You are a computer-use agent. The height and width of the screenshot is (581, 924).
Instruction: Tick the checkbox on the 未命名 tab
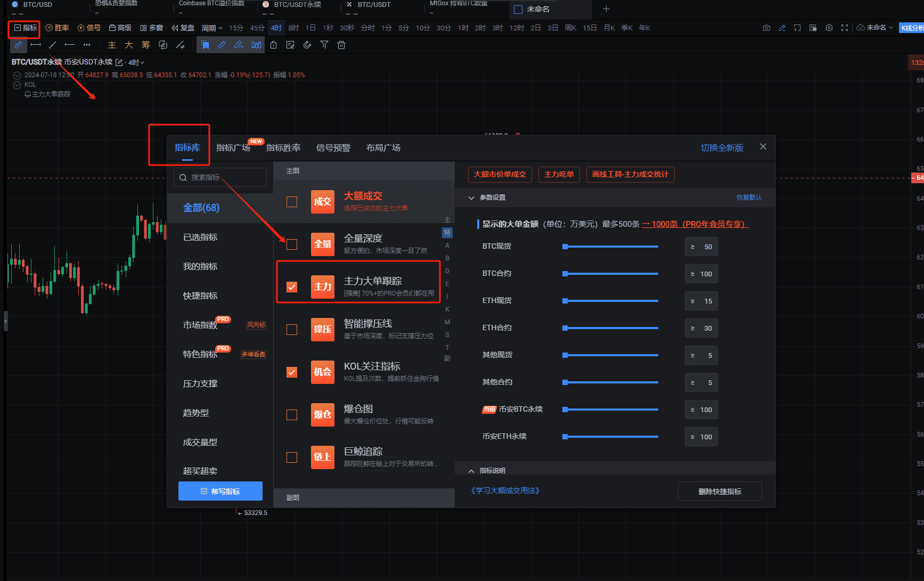[x=518, y=10]
